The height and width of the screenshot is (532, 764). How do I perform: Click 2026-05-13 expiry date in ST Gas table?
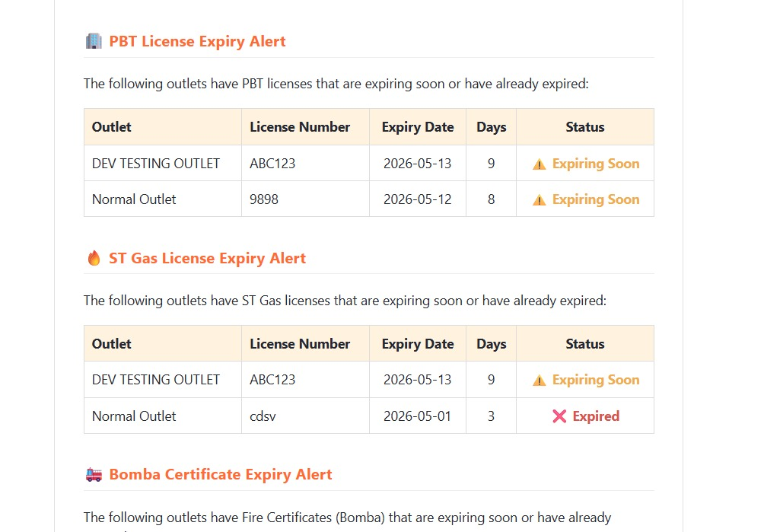[418, 380]
